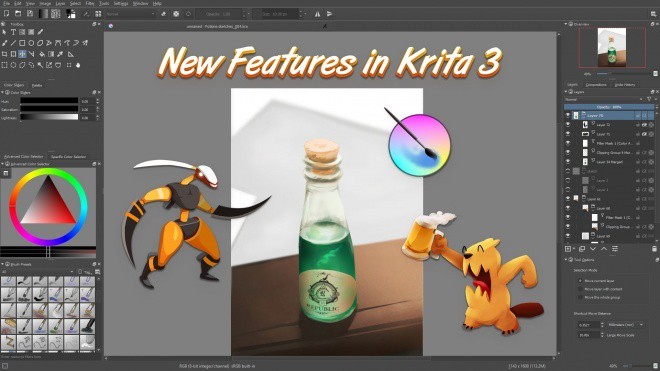The width and height of the screenshot is (660, 371).
Task: Select Move current layer radio button
Action: click(580, 280)
